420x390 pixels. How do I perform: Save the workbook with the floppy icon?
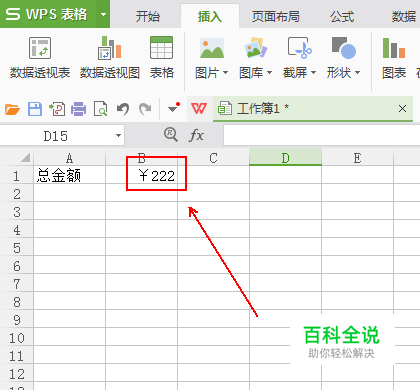[x=35, y=109]
